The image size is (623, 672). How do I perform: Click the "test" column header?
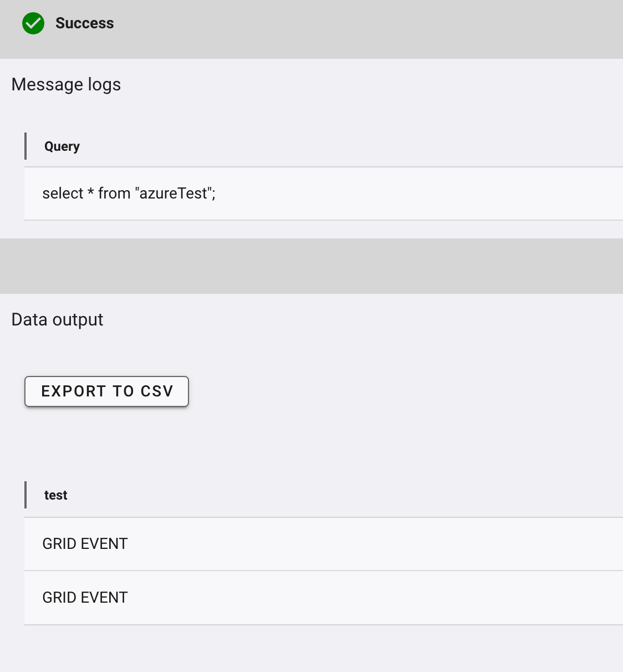coord(55,495)
